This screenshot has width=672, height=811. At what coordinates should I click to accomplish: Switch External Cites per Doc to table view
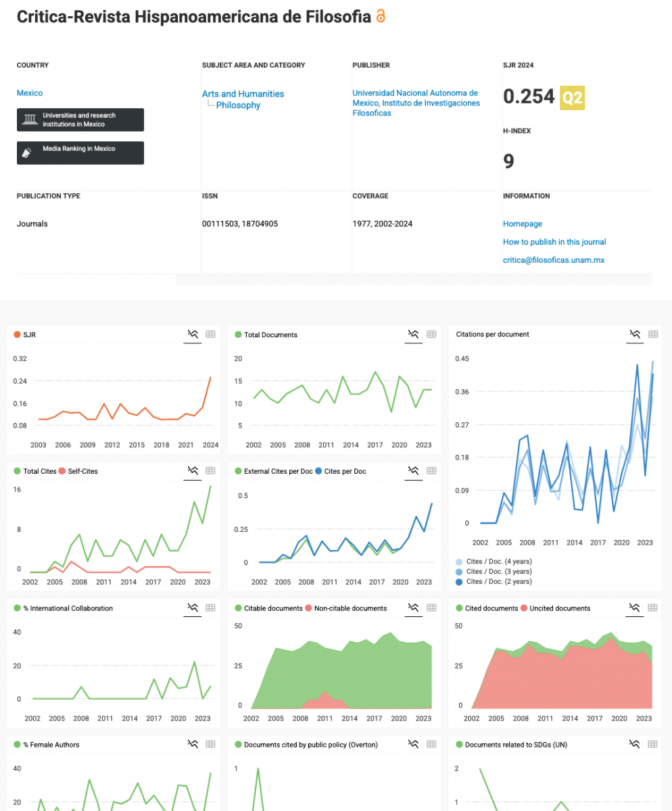tap(431, 470)
